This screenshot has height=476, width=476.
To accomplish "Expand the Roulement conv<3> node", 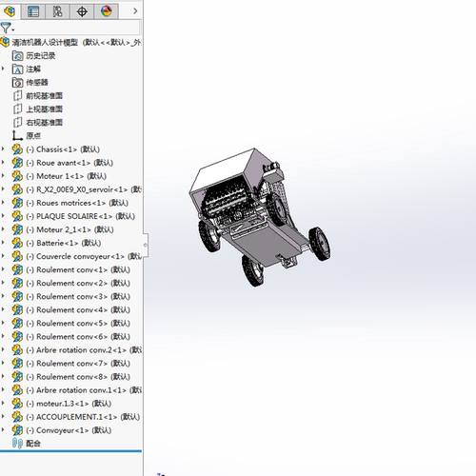I will point(3,296).
